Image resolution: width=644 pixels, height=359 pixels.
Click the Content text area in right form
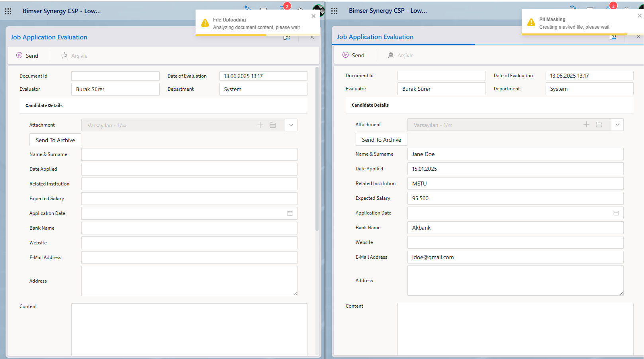coord(515,329)
